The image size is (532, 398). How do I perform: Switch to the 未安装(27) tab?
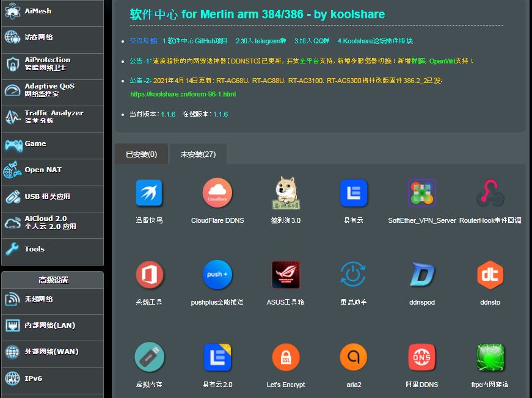coord(198,154)
